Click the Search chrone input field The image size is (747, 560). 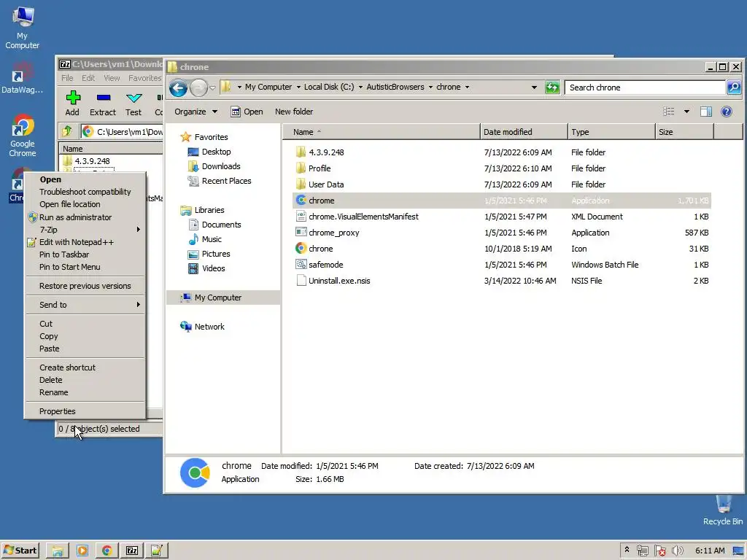coord(645,87)
